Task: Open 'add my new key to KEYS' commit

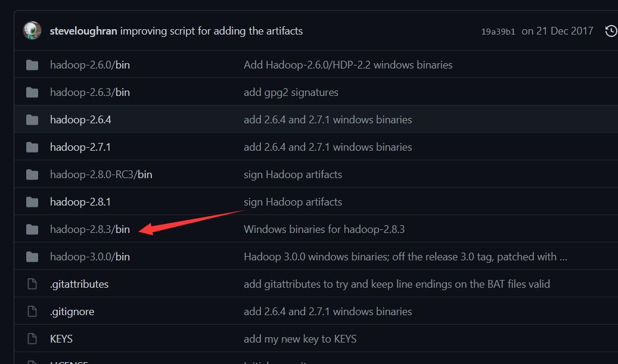Action: 300,339
